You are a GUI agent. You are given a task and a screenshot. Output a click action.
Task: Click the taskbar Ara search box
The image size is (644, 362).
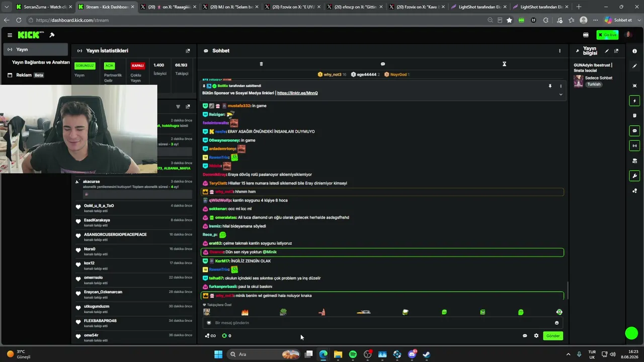coord(264,354)
